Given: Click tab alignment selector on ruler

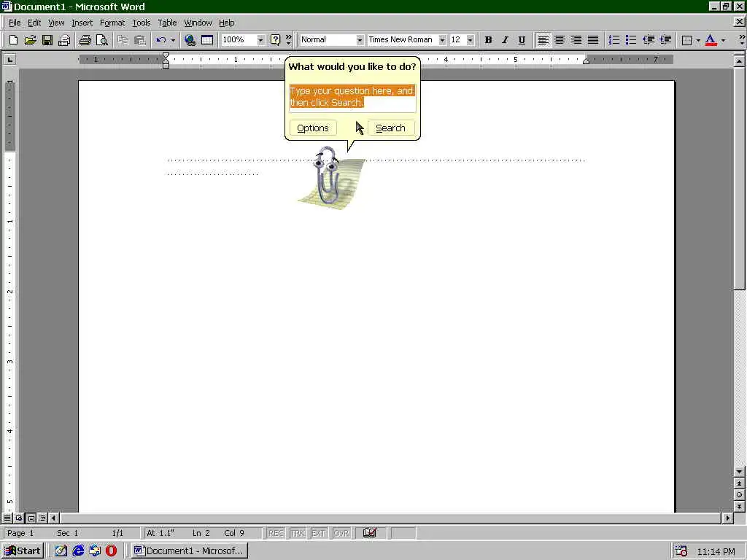Looking at the screenshot, I should [x=9, y=59].
